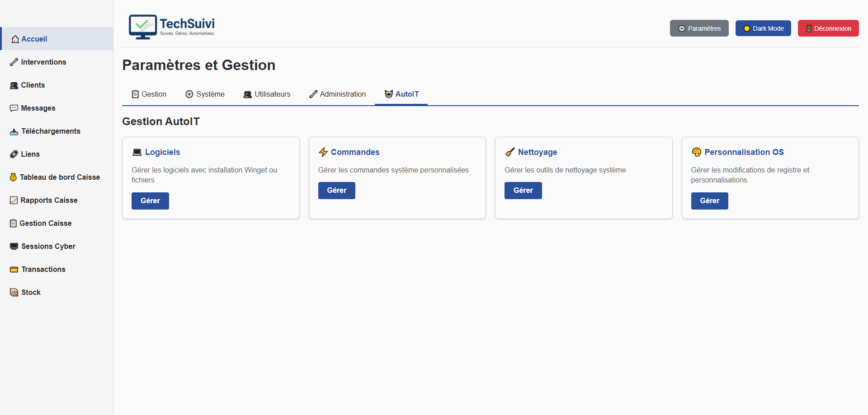This screenshot has width=868, height=415.
Task: Click the speech bubble icon beside Messages
Action: [14, 108]
